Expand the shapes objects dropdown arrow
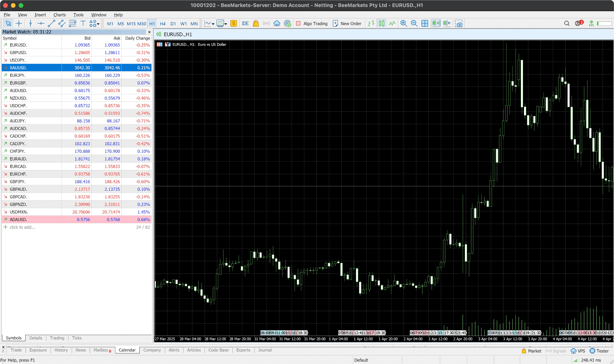This screenshot has height=364, width=614. [x=98, y=24]
